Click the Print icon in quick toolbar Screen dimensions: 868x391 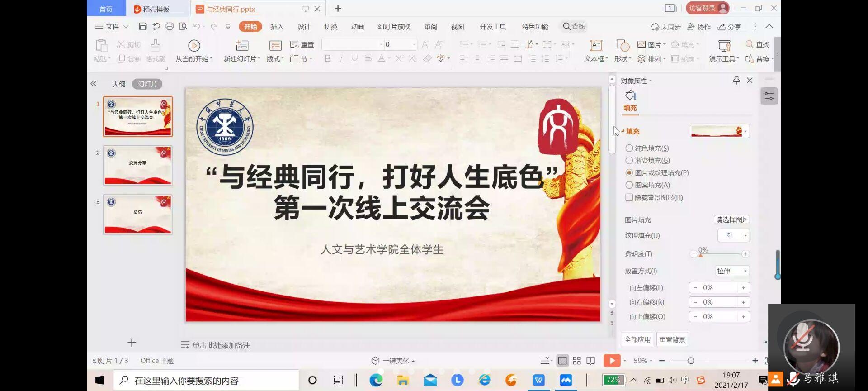(170, 26)
